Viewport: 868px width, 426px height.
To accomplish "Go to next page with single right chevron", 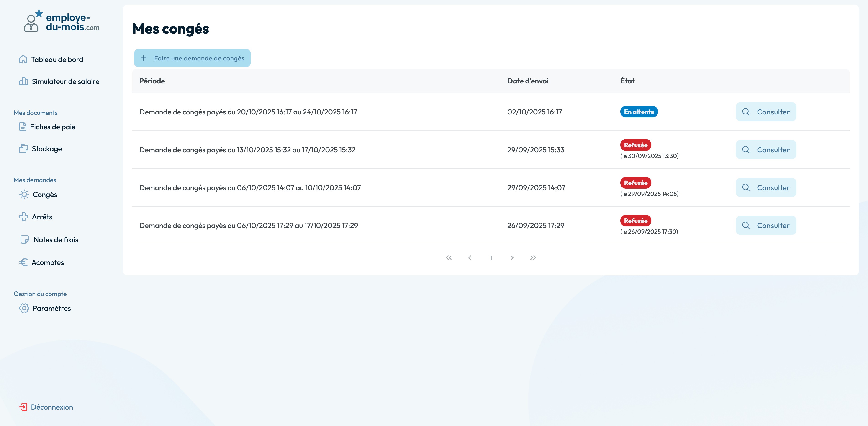I will [512, 258].
